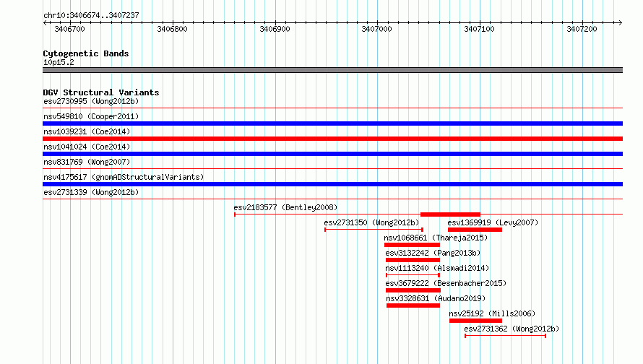Click the 3406700 ruler position

(69, 29)
